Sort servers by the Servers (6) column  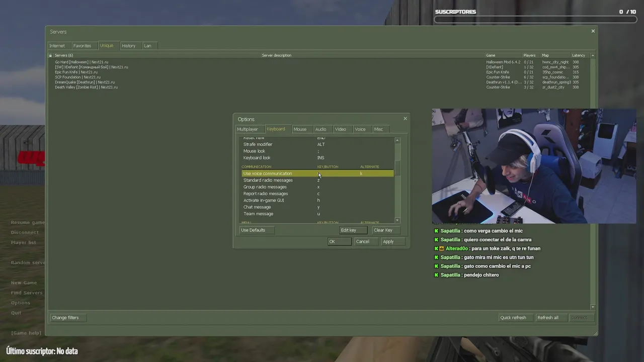click(156, 55)
